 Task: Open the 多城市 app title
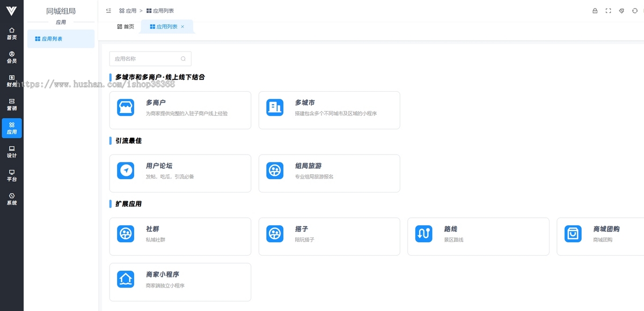(305, 102)
